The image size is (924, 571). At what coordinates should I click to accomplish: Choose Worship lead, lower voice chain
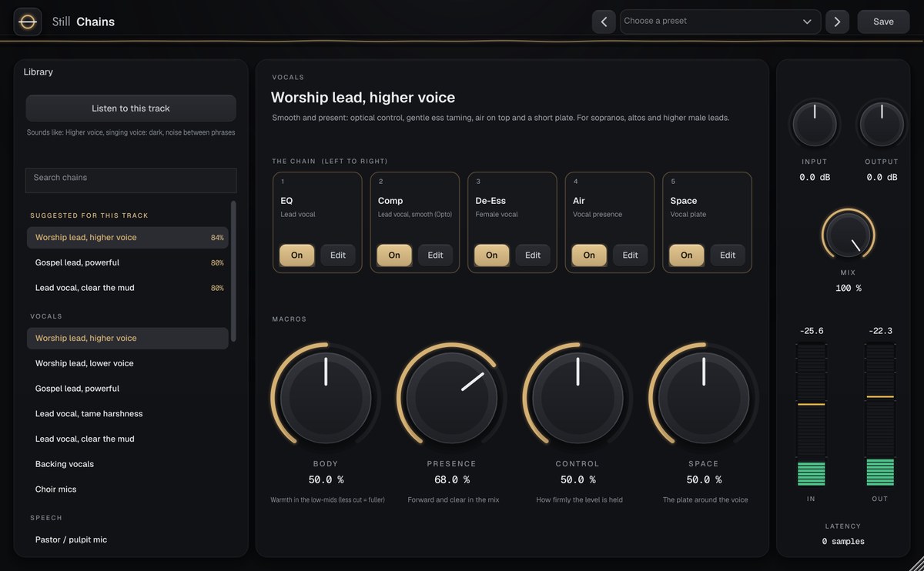point(128,363)
